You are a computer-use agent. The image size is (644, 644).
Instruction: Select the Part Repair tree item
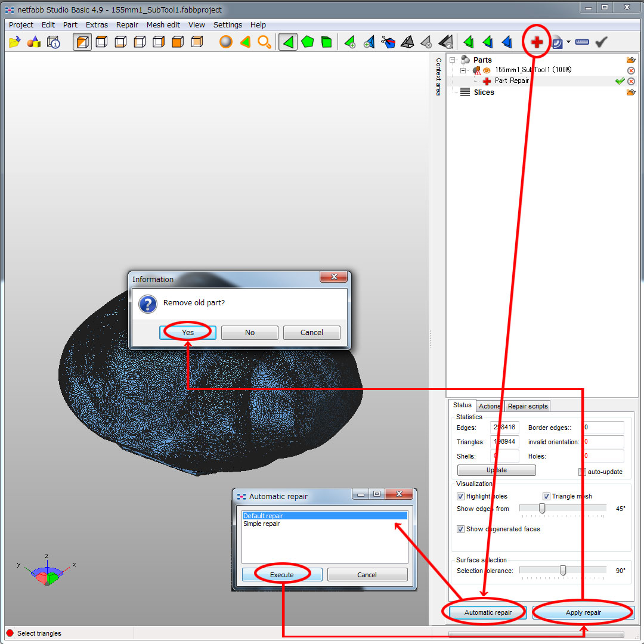[x=512, y=80]
